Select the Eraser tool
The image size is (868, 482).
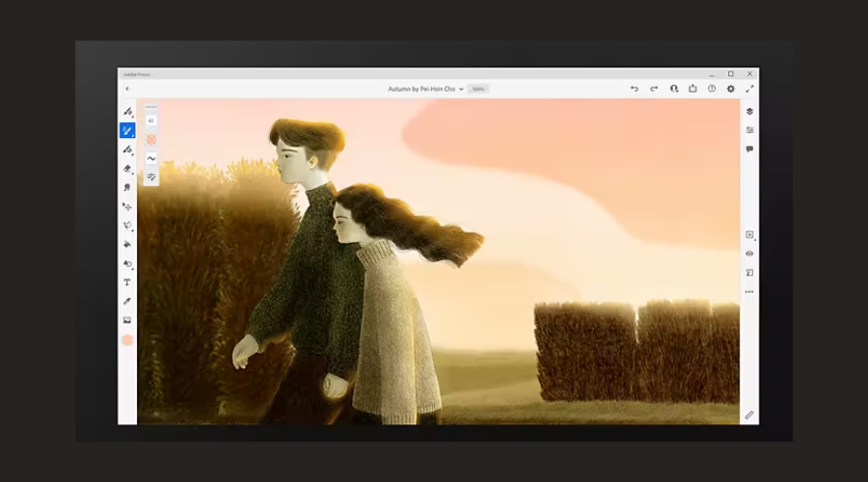[x=128, y=169]
